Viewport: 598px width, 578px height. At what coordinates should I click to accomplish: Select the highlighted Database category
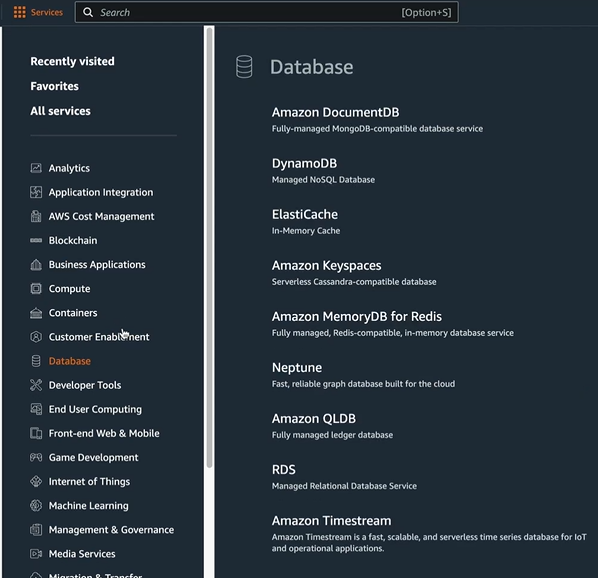tap(70, 361)
